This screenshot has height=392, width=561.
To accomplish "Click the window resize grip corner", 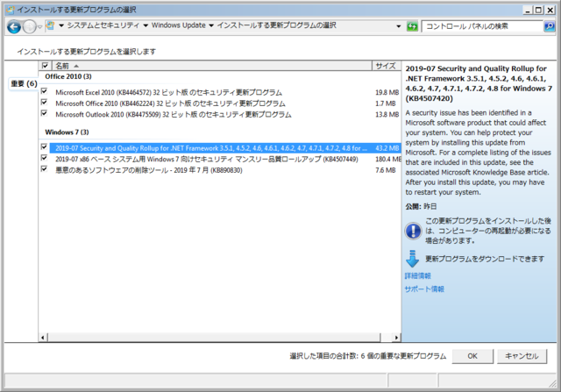I will coord(552,383).
